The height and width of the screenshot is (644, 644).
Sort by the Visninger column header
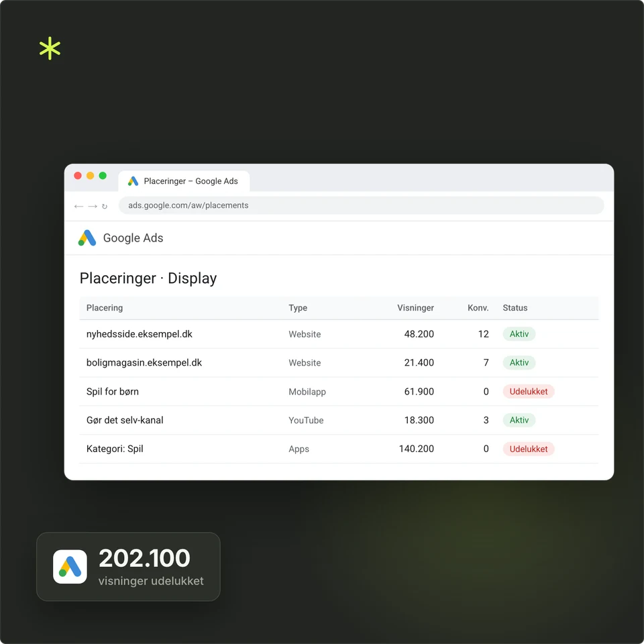[415, 308]
